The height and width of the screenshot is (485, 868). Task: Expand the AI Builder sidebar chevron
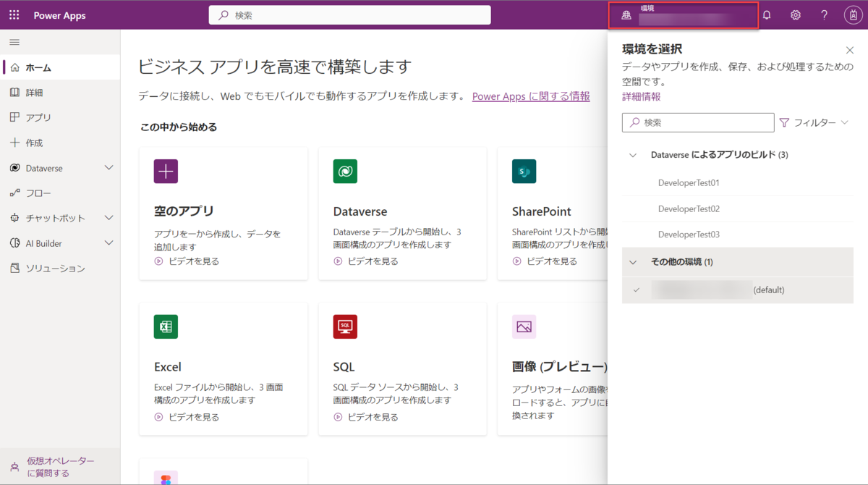(x=109, y=243)
